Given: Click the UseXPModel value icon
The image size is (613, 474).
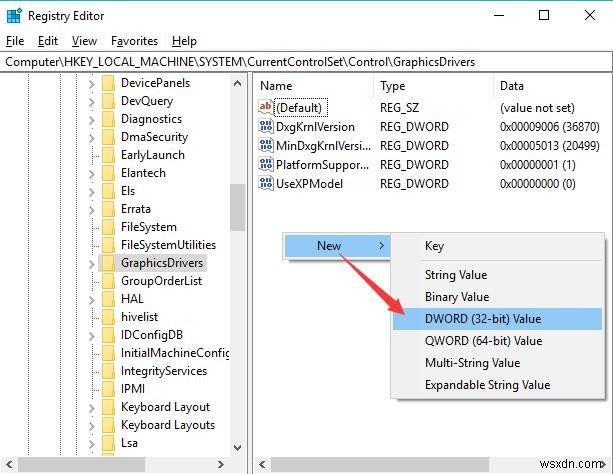Looking at the screenshot, I should tap(266, 183).
